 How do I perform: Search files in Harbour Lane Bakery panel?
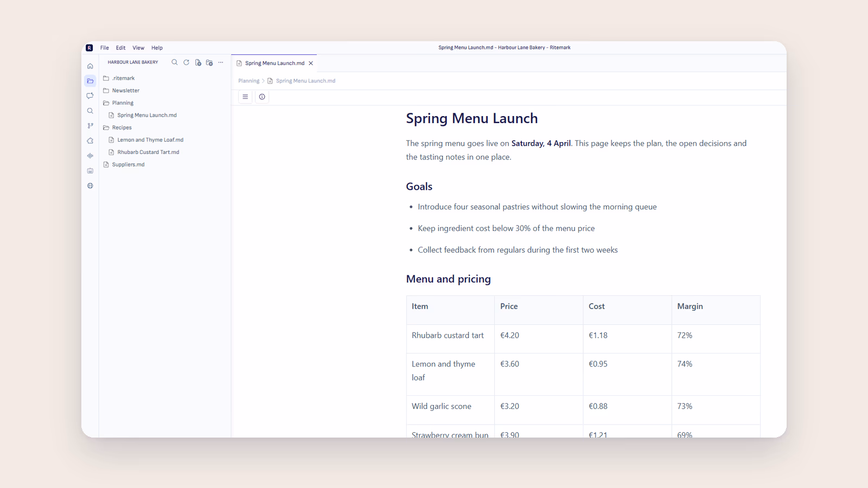pyautogui.click(x=175, y=62)
